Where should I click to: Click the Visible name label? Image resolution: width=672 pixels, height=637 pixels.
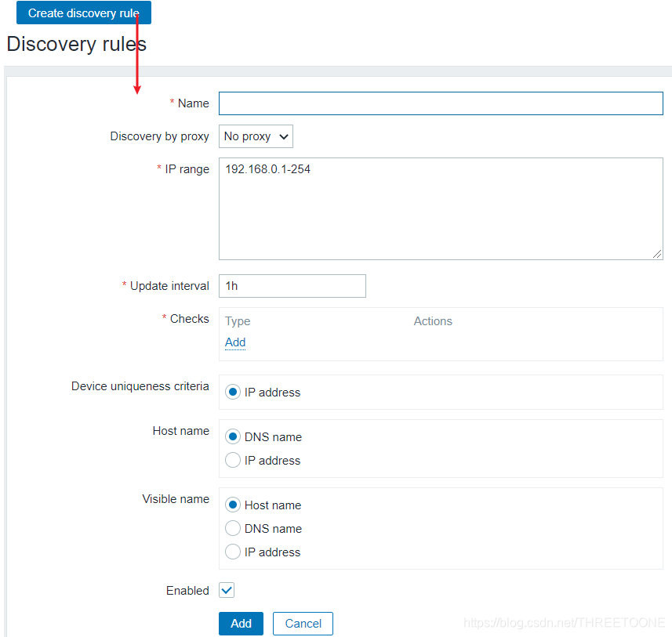176,499
